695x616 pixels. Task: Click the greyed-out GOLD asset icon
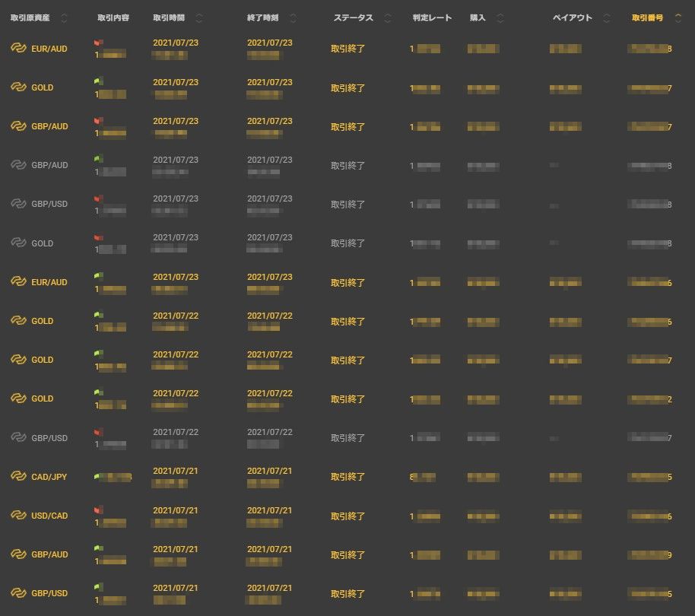click(x=18, y=243)
